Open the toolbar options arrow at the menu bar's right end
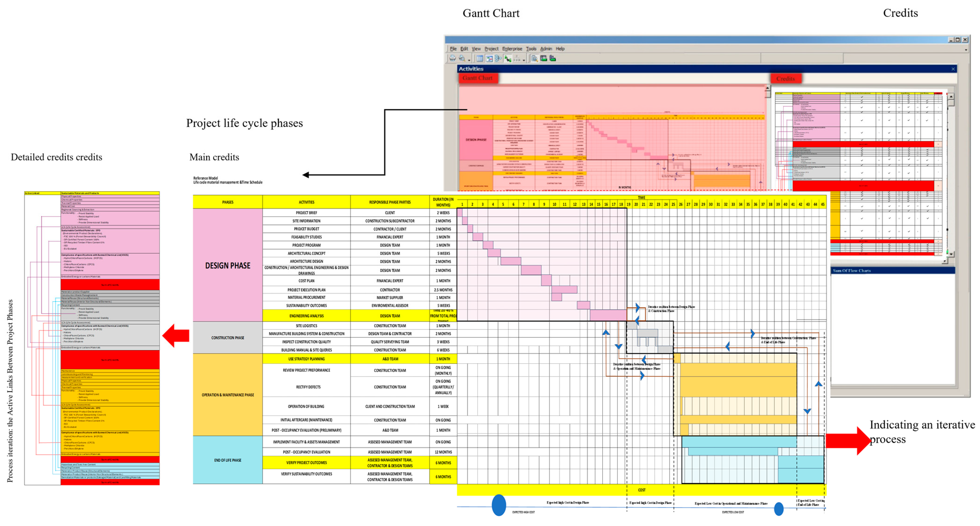Image resolution: width=980 pixels, height=526 pixels. [x=966, y=50]
